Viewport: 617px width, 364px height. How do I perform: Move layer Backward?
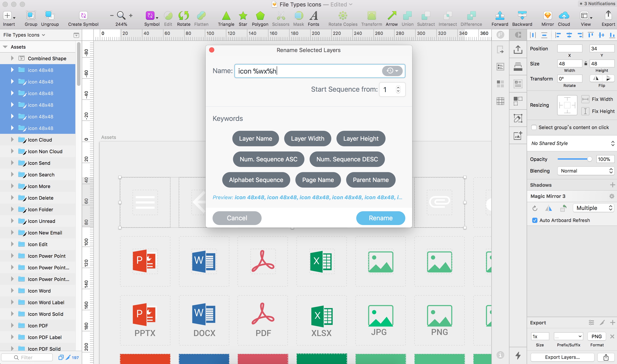pyautogui.click(x=522, y=16)
